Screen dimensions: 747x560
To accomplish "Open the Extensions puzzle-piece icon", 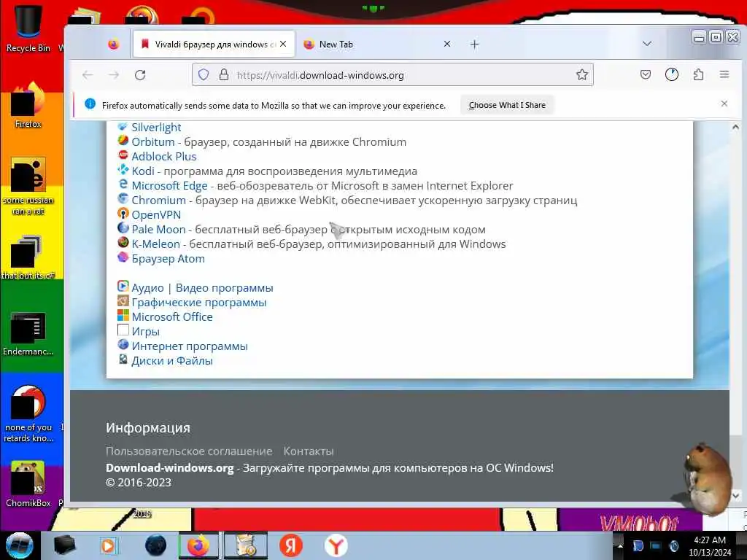I will coord(698,74).
